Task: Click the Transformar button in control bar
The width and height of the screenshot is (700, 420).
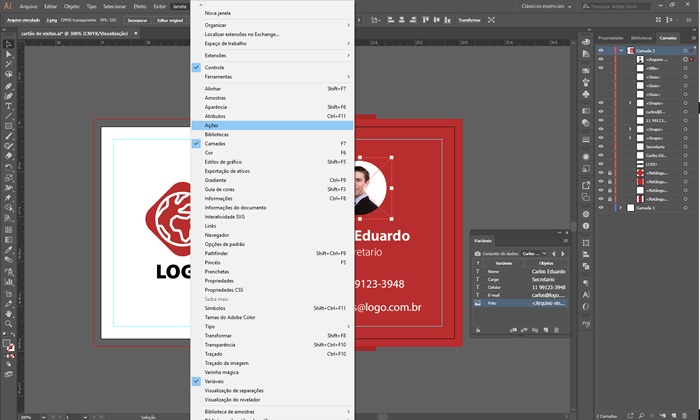Action: [x=469, y=20]
